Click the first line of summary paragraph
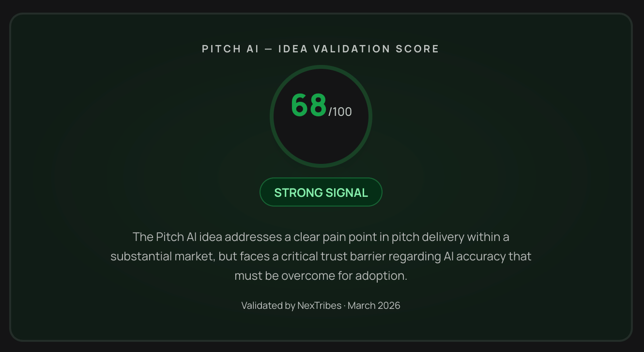This screenshot has height=352, width=644. pyautogui.click(x=321, y=237)
